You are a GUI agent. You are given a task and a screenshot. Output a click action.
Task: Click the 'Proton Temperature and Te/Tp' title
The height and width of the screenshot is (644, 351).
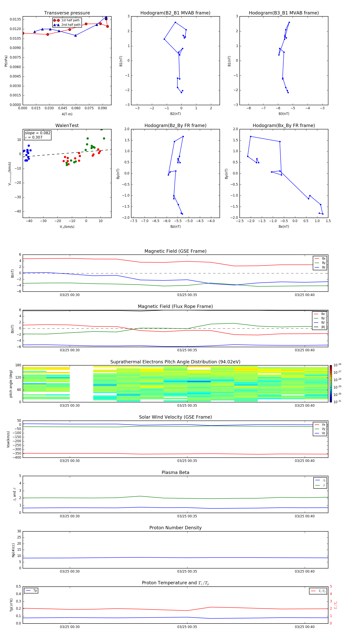[175, 583]
